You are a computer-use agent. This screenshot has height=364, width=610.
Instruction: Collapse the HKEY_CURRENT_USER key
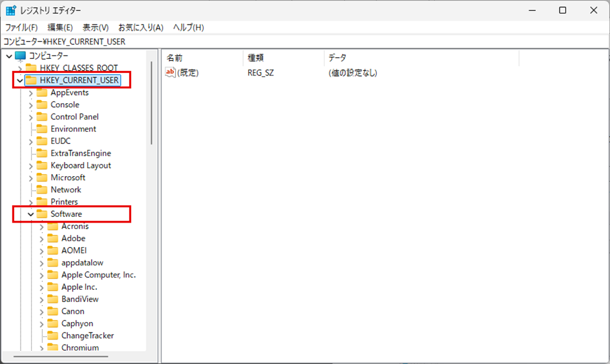[20, 81]
